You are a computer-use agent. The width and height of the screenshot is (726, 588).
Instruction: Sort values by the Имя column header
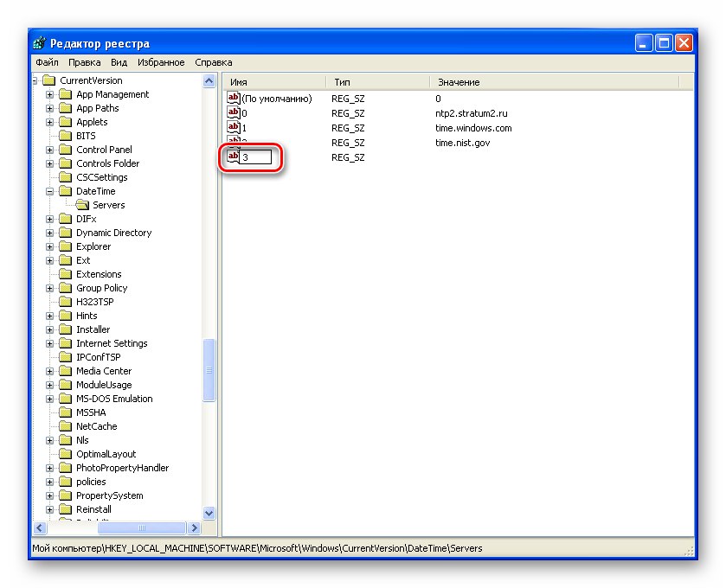pyautogui.click(x=275, y=82)
